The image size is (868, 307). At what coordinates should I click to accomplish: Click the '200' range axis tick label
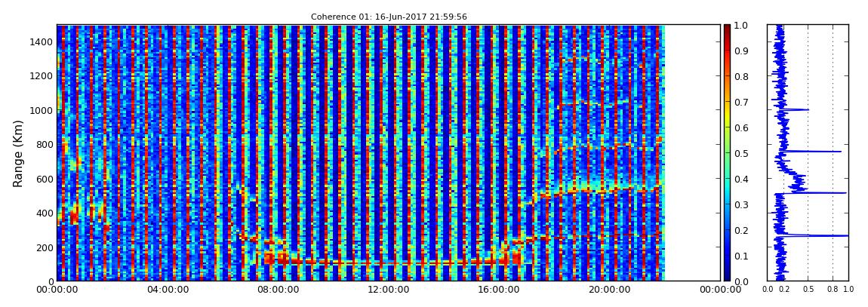tap(43, 247)
